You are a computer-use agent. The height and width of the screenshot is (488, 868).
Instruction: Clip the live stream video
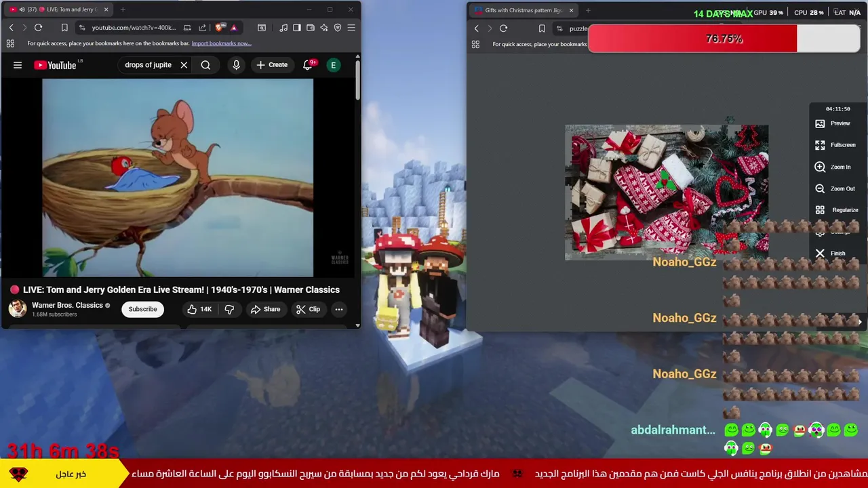309,309
